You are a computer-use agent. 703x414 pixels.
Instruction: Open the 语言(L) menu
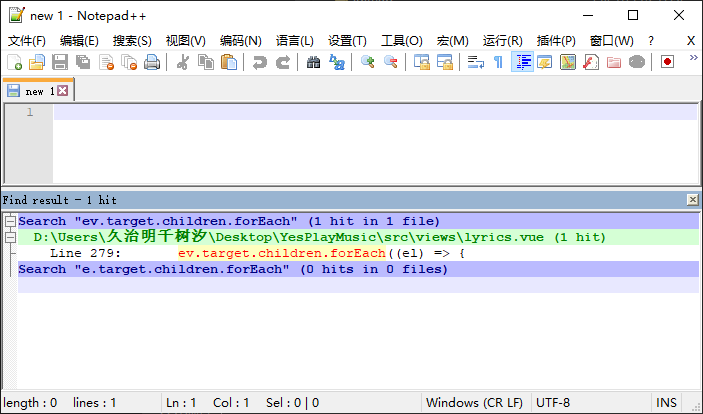[x=295, y=41]
